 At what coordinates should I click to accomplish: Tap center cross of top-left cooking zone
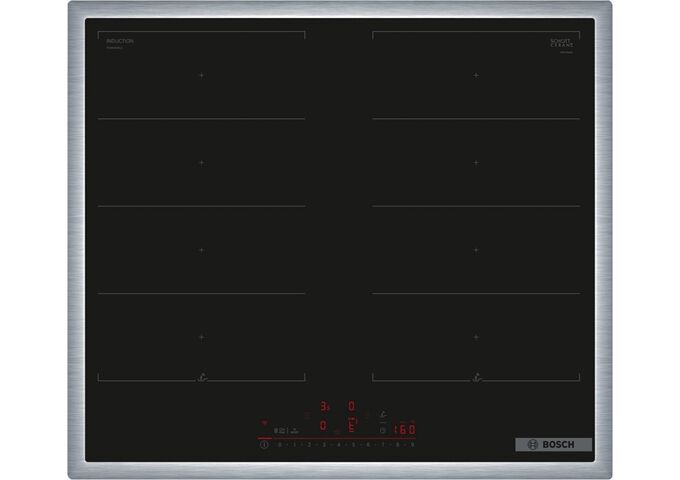[201, 75]
